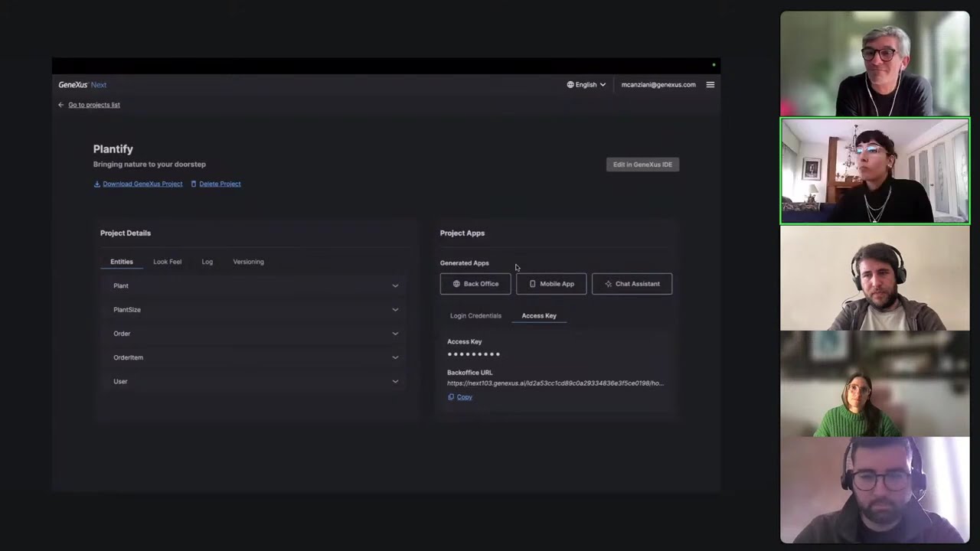
Task: Click the 'Bringing nature to your doorstep' subtitle
Action: point(149,165)
